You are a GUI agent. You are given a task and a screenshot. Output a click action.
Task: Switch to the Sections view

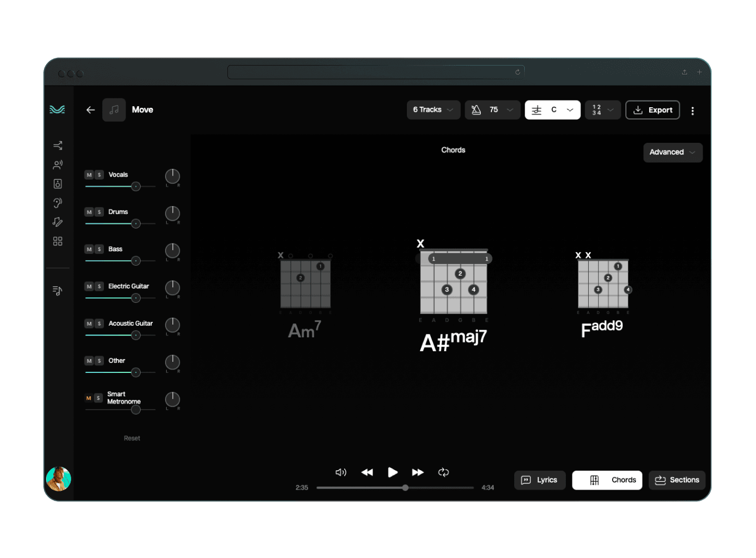pyautogui.click(x=677, y=480)
